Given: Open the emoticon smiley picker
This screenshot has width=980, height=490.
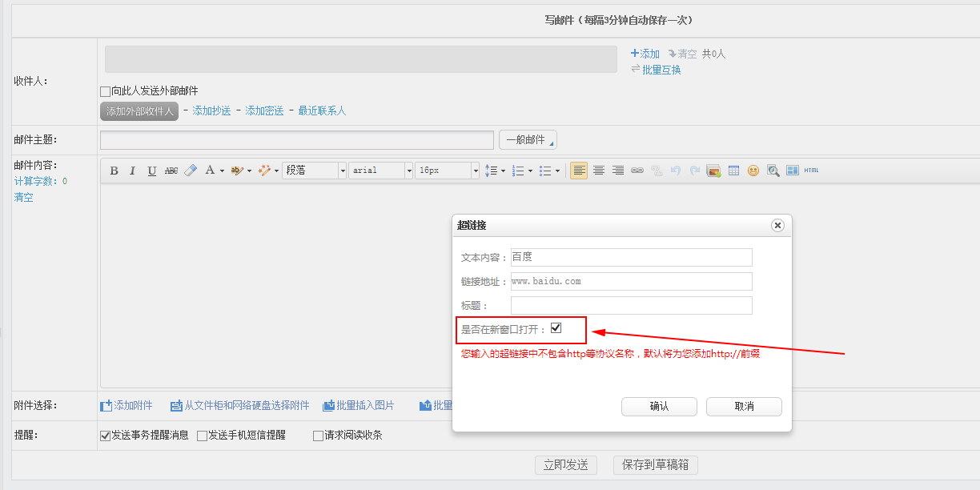Looking at the screenshot, I should coord(753,171).
